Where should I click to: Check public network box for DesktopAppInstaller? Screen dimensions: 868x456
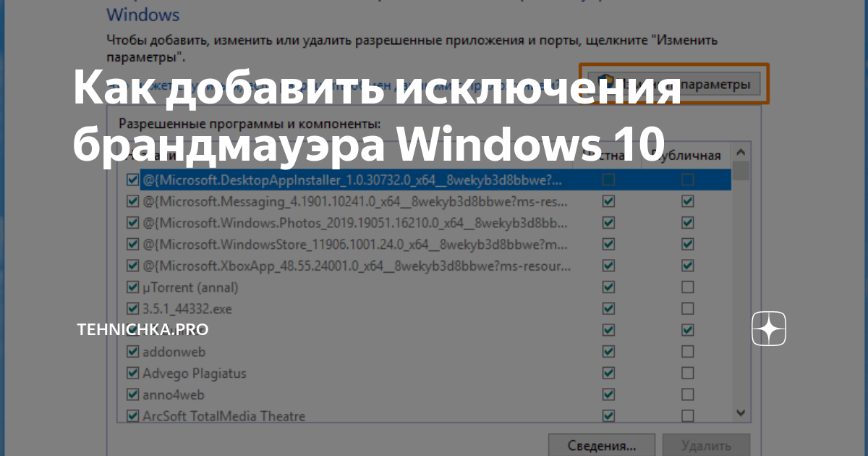coord(687,180)
